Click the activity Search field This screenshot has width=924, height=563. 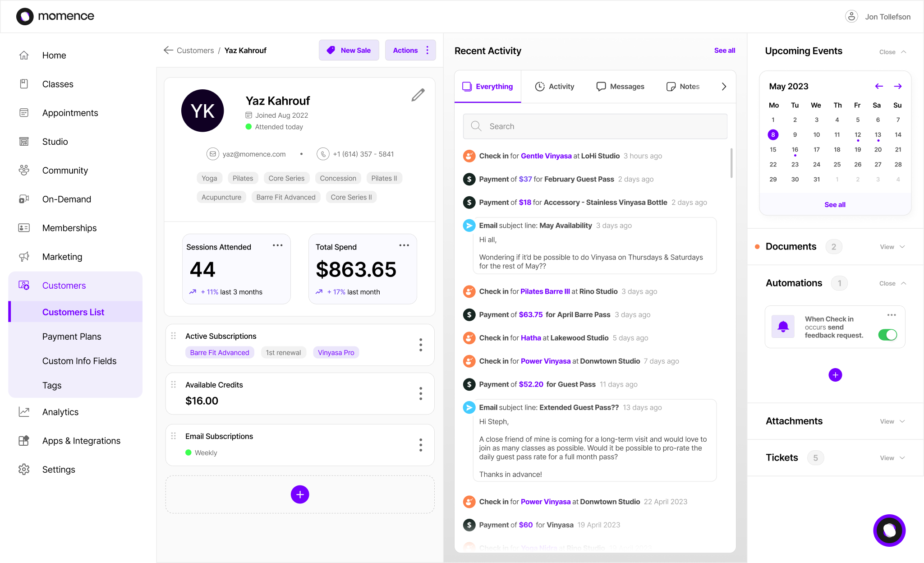[595, 126]
